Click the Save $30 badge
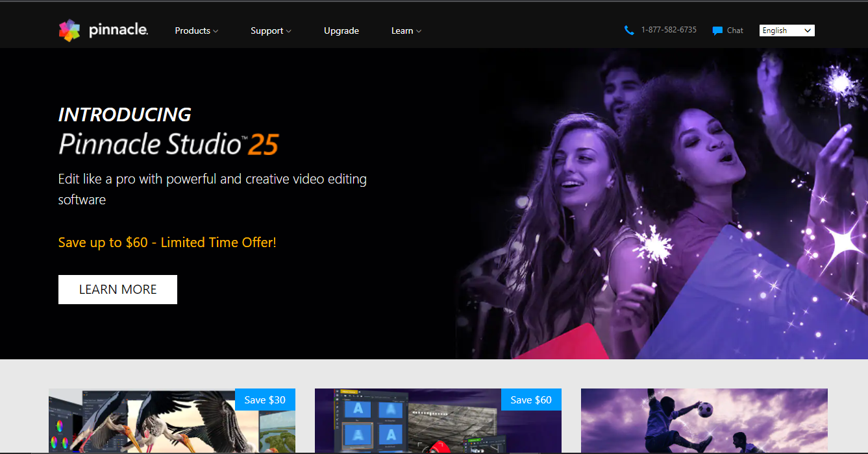 coord(265,400)
